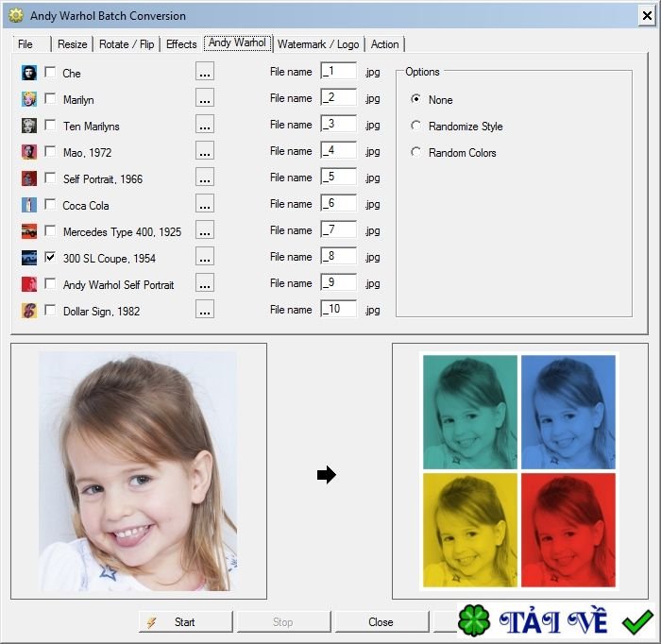Click the four-color converted preview image
Screen dimensions: 661x644
pos(519,471)
